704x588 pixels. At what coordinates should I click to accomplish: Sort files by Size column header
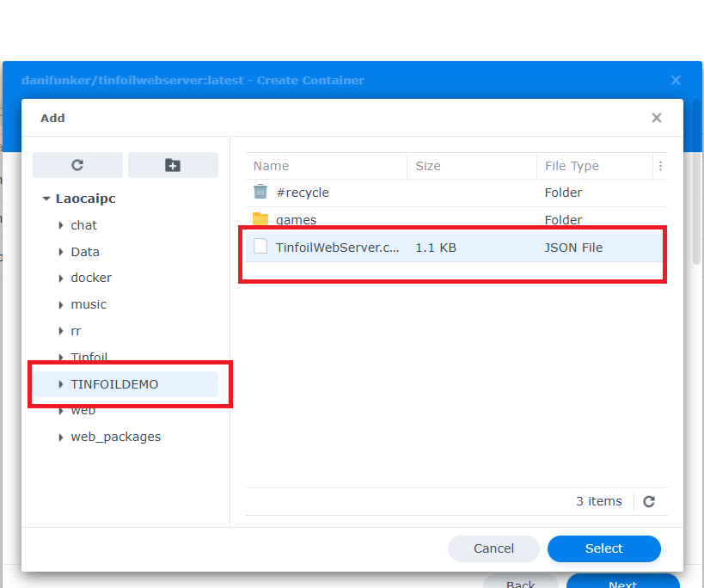[428, 166]
